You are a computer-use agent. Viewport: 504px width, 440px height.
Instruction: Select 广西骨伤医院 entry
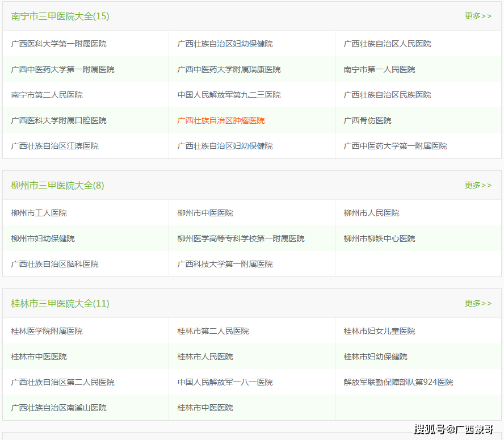(367, 120)
